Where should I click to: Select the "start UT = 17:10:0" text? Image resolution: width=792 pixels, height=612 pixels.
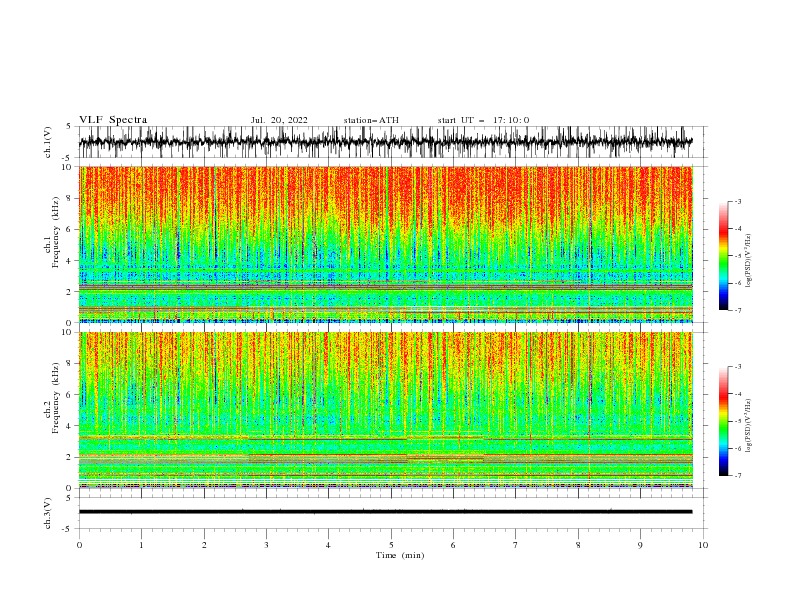coord(483,120)
